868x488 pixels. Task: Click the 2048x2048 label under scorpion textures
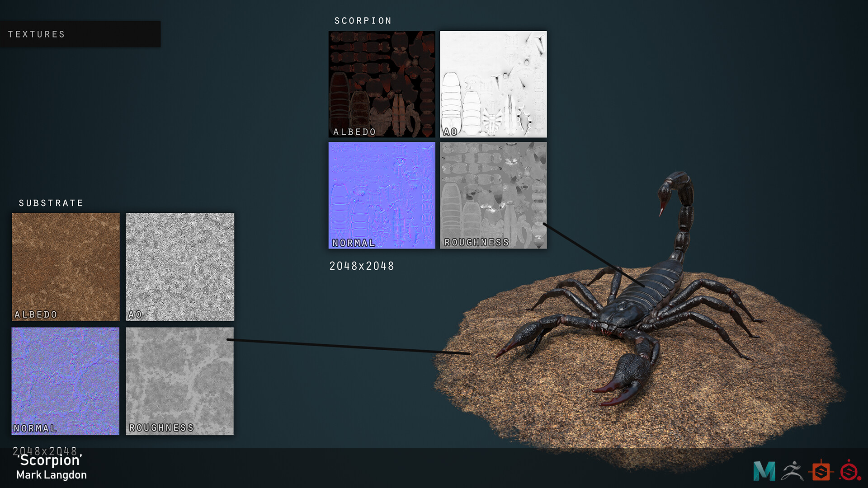coord(362,266)
